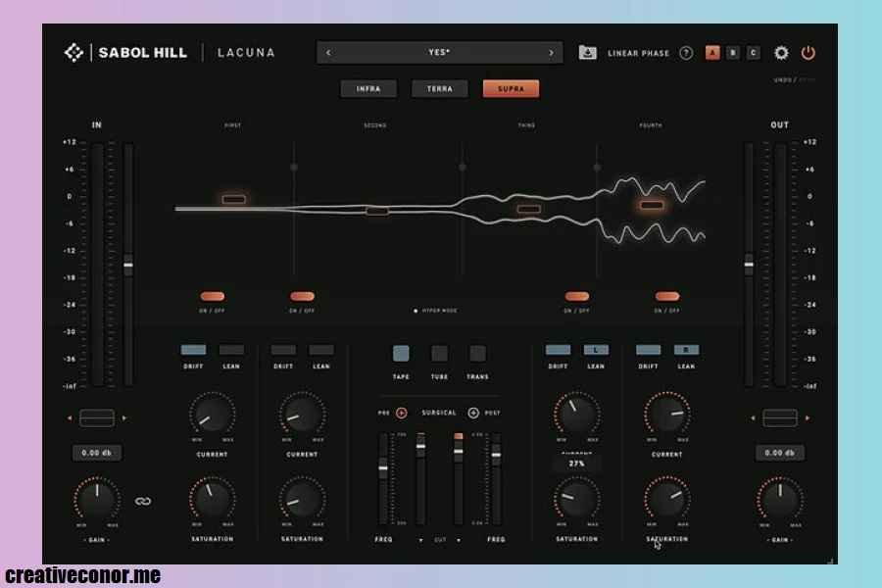
Task: Click the SURGICAL label
Action: tap(439, 413)
